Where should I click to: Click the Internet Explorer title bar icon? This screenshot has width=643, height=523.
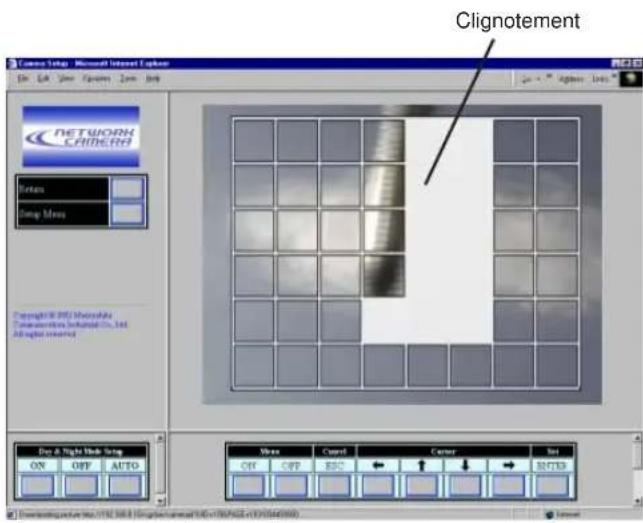pos(12,63)
